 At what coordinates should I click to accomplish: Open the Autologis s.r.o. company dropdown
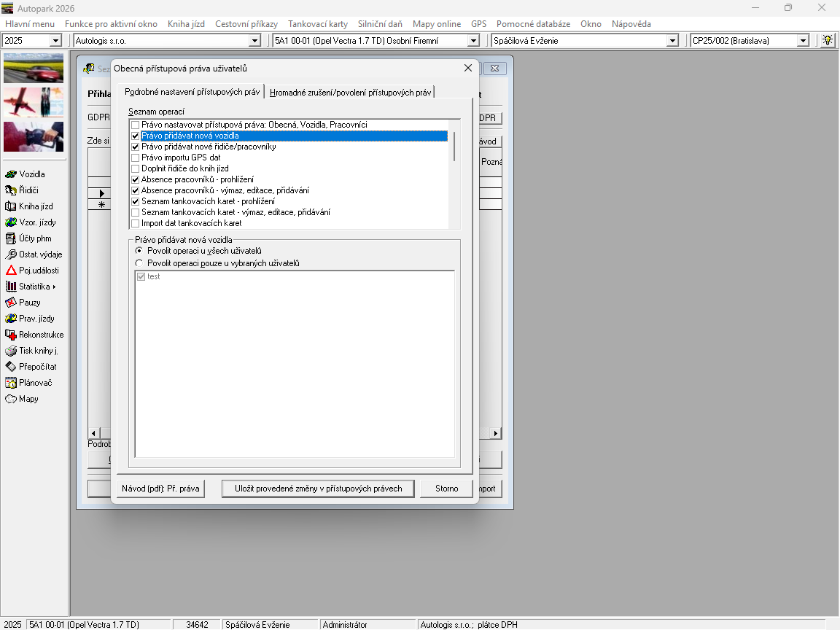pos(254,41)
